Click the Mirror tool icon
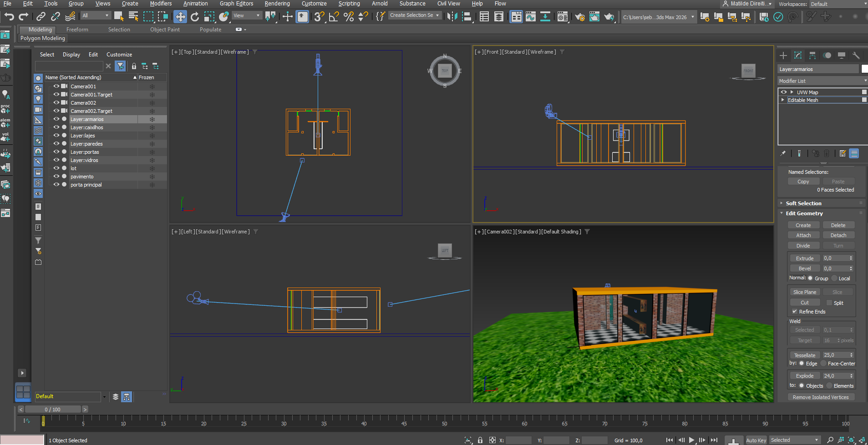868x445 pixels. tap(452, 17)
